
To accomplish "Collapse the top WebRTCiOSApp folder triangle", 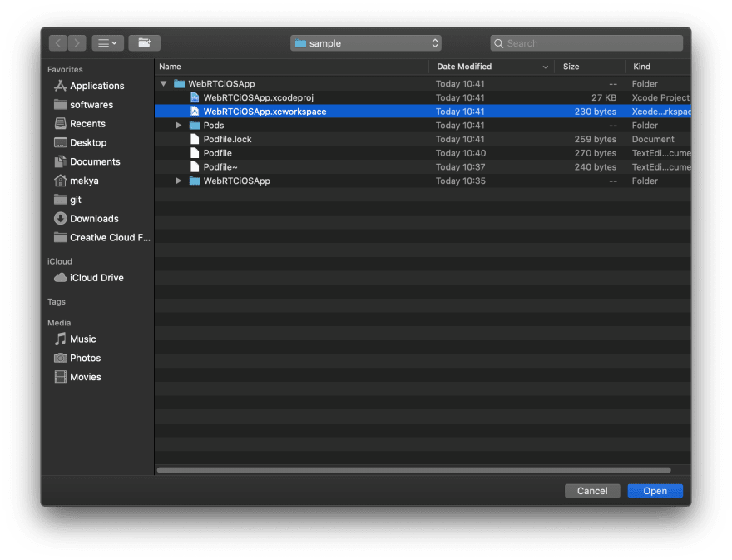I will (163, 83).
